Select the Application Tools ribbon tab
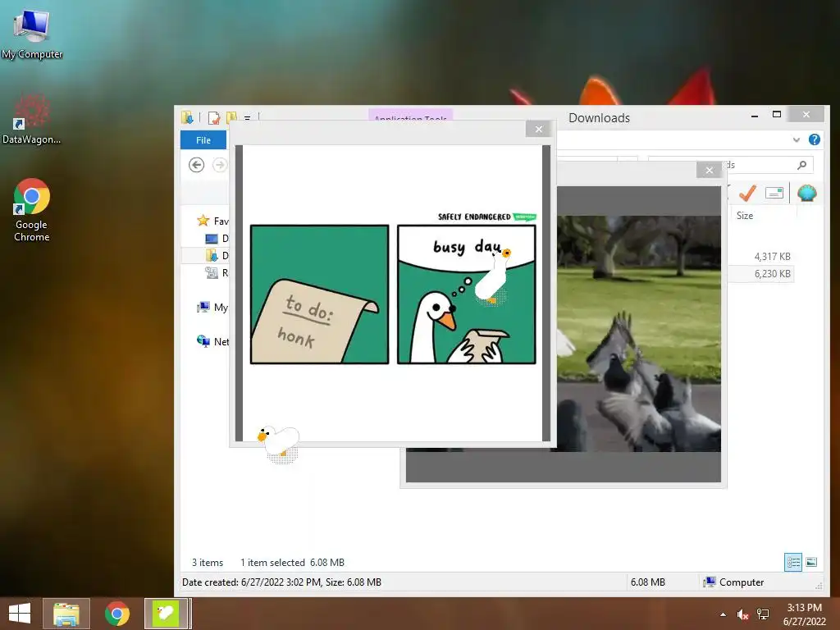Image resolution: width=840 pixels, height=630 pixels. tap(410, 115)
